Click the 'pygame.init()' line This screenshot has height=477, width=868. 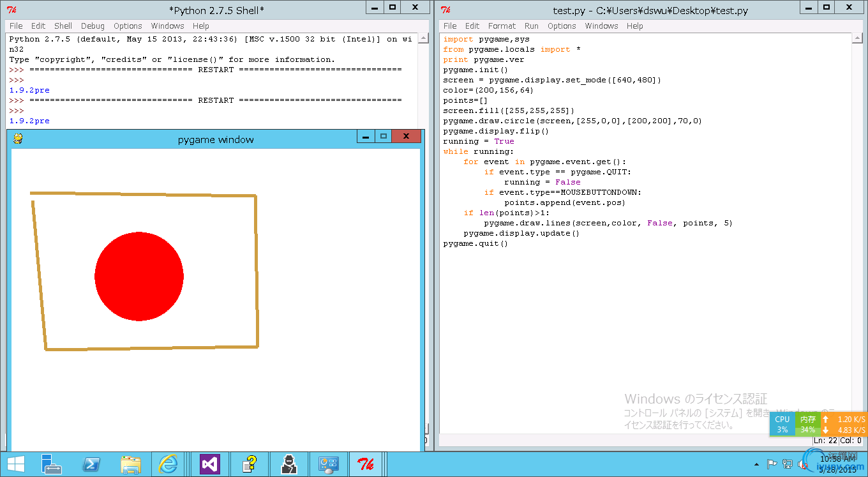pos(475,70)
